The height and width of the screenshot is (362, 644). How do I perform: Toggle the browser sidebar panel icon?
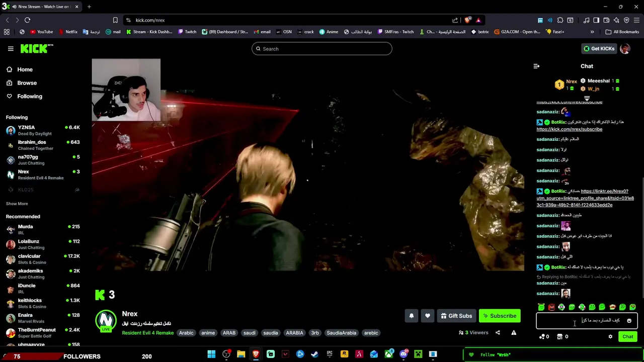coord(596,20)
